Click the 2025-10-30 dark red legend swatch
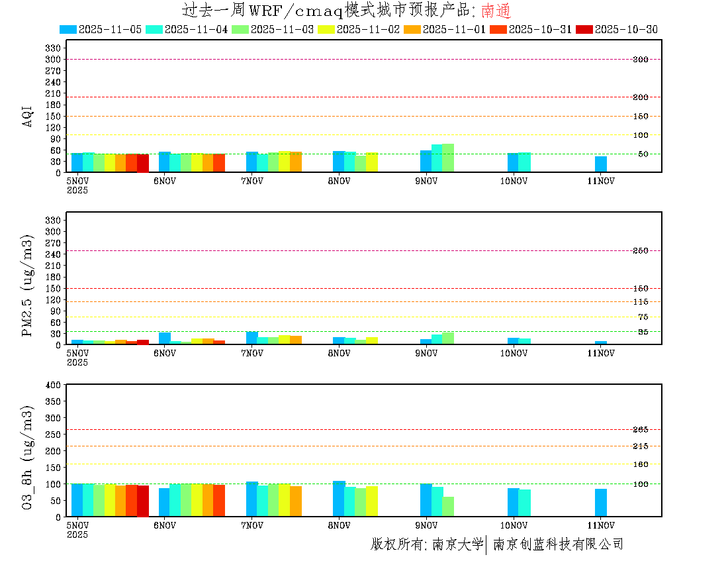728x563 pixels. (x=584, y=29)
